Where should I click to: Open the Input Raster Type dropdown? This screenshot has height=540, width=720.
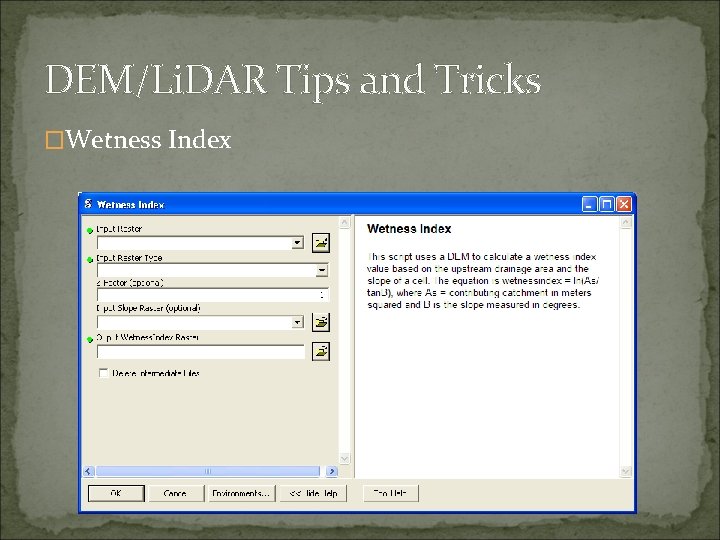(x=322, y=270)
